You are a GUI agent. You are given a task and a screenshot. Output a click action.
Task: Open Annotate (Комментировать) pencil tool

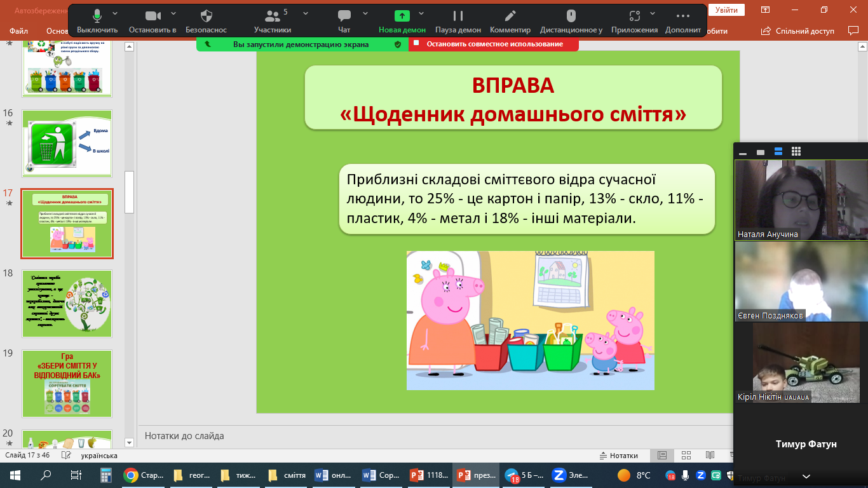pos(510,20)
